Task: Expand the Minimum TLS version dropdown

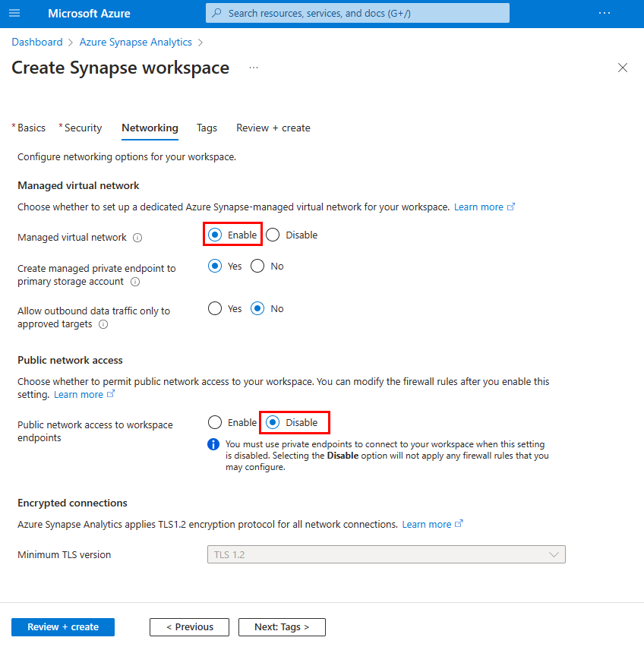Action: click(x=386, y=554)
